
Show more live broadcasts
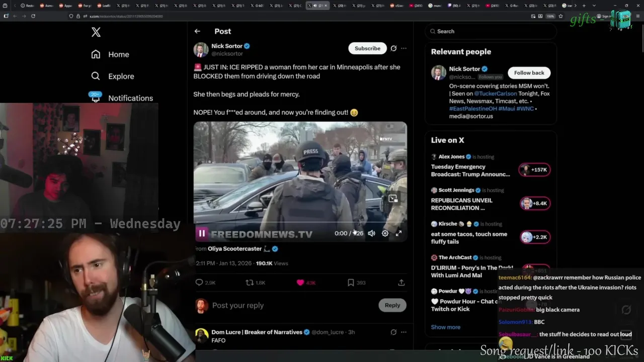445,327
